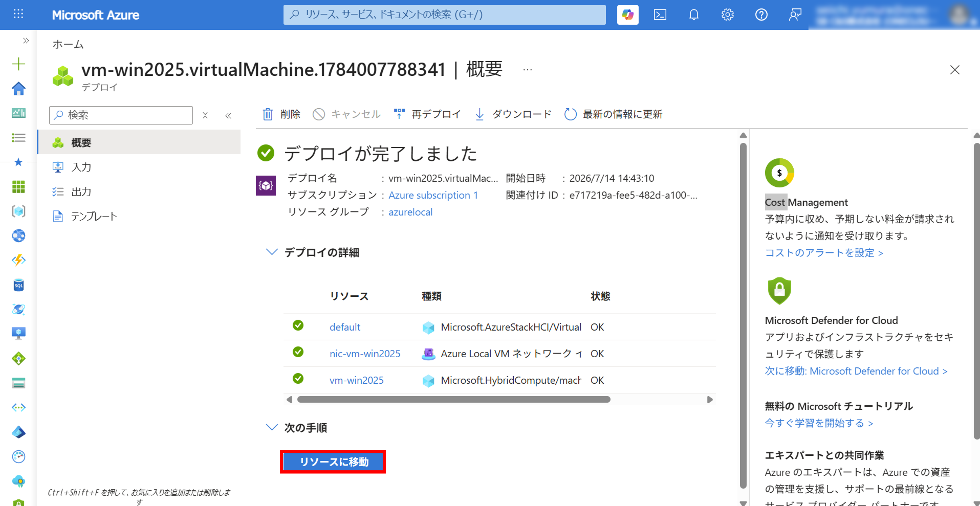
Task: Collapse the deployment menu with « button
Action: [x=228, y=115]
